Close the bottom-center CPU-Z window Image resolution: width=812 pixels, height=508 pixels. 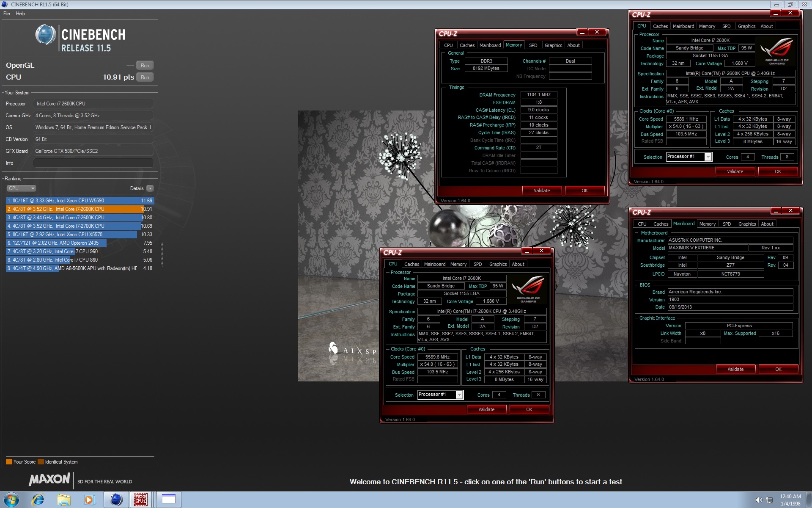pyautogui.click(x=541, y=251)
